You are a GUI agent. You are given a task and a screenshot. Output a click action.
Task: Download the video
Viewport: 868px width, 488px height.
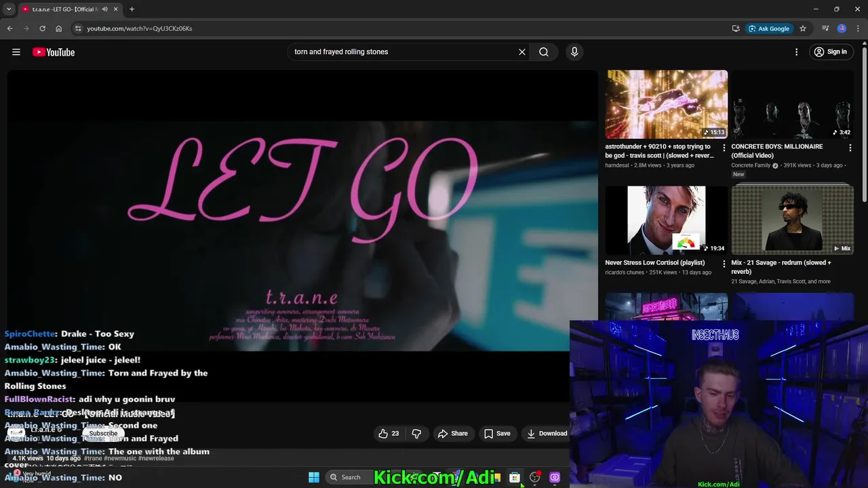pos(547,434)
